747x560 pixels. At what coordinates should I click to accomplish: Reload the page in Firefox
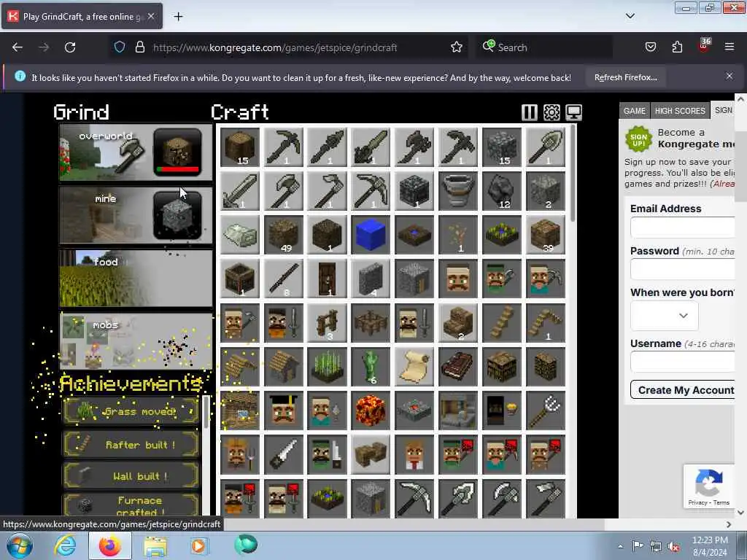click(x=70, y=47)
